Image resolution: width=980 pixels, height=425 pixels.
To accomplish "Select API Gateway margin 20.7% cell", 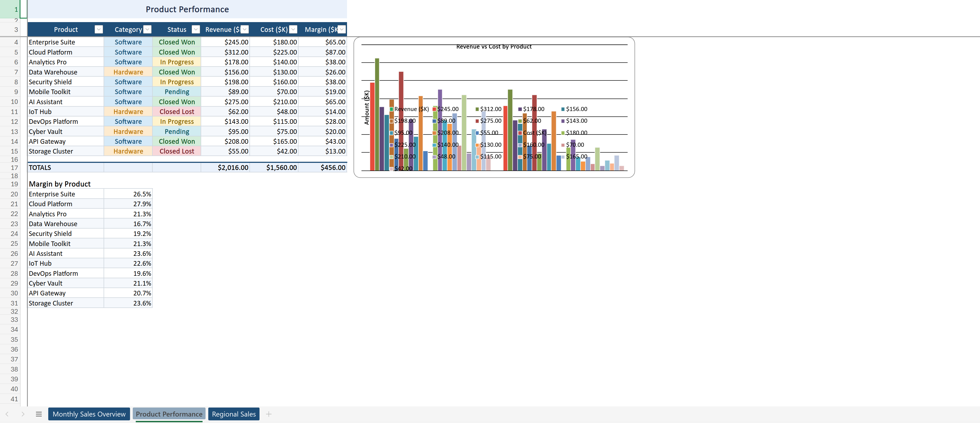I will point(128,293).
